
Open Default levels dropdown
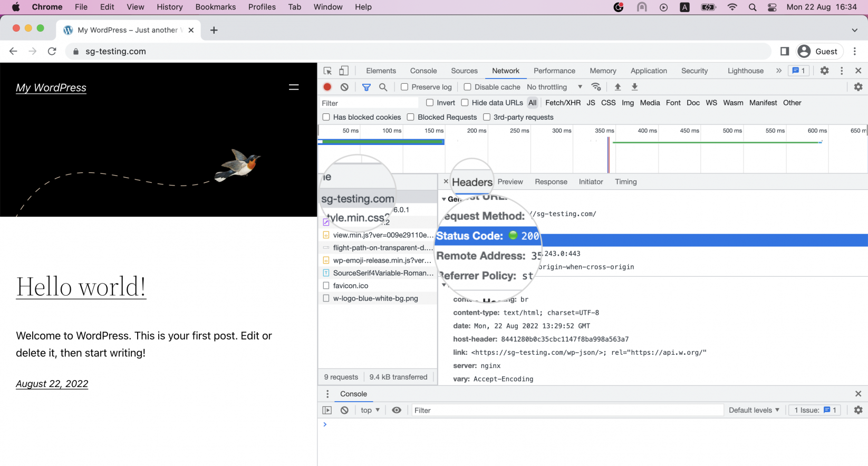click(754, 410)
